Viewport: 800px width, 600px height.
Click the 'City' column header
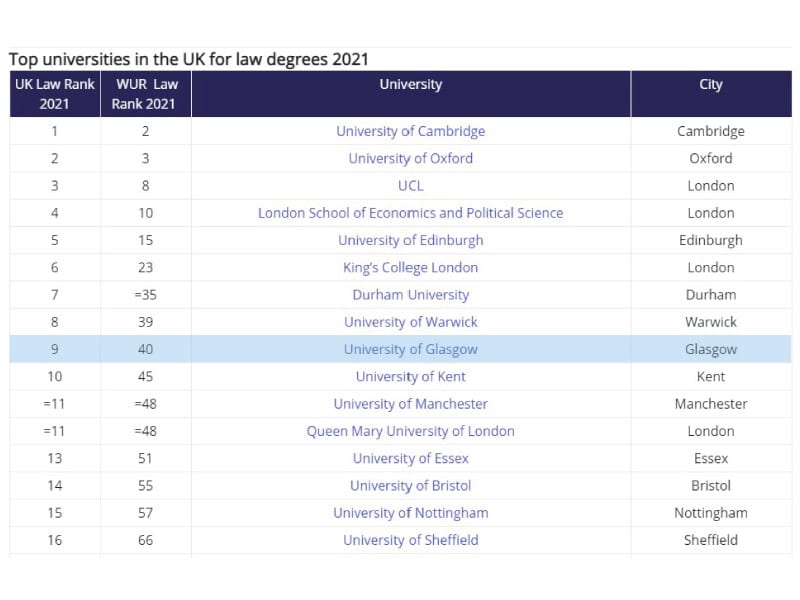pos(711,94)
